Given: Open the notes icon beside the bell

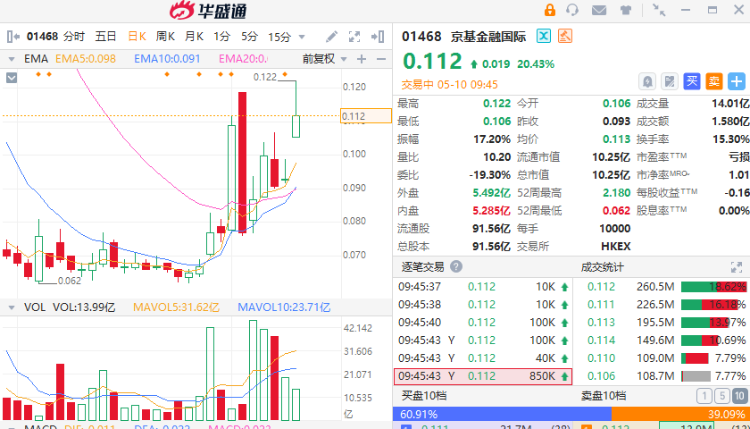Looking at the screenshot, I should (x=670, y=81).
